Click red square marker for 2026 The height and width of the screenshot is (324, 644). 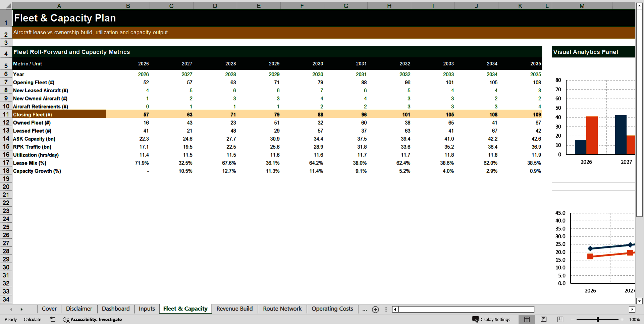pos(590,256)
